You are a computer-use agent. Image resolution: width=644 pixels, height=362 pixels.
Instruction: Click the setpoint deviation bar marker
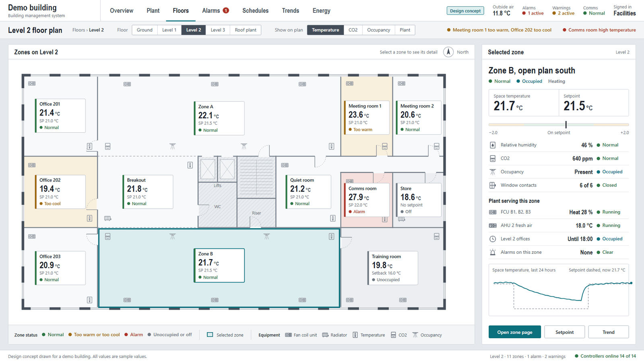pos(566,125)
